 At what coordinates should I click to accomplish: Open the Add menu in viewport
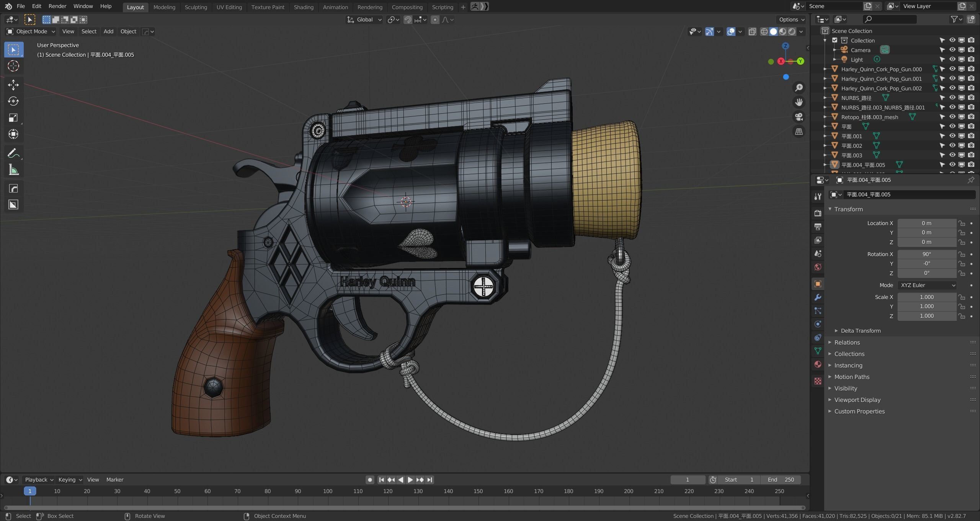point(108,31)
